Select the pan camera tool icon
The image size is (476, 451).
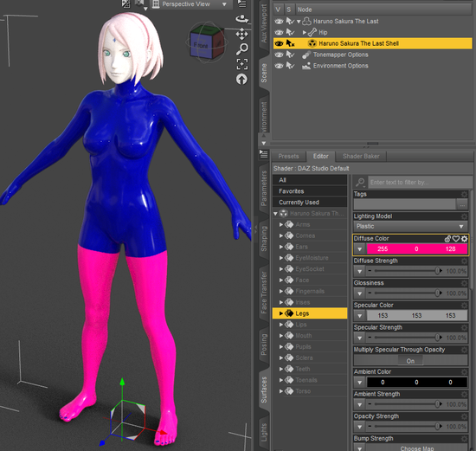pos(241,34)
